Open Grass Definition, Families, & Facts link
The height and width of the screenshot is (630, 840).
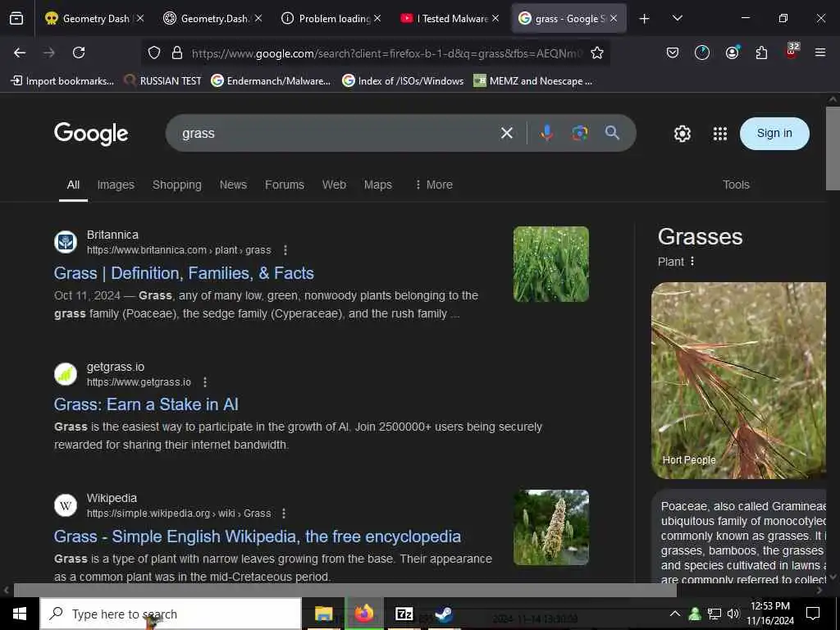pos(184,273)
